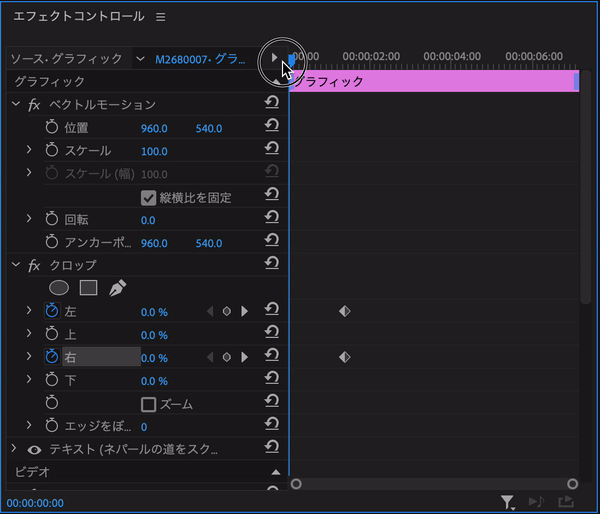Toggle animation stopwatch for 下

click(52, 380)
